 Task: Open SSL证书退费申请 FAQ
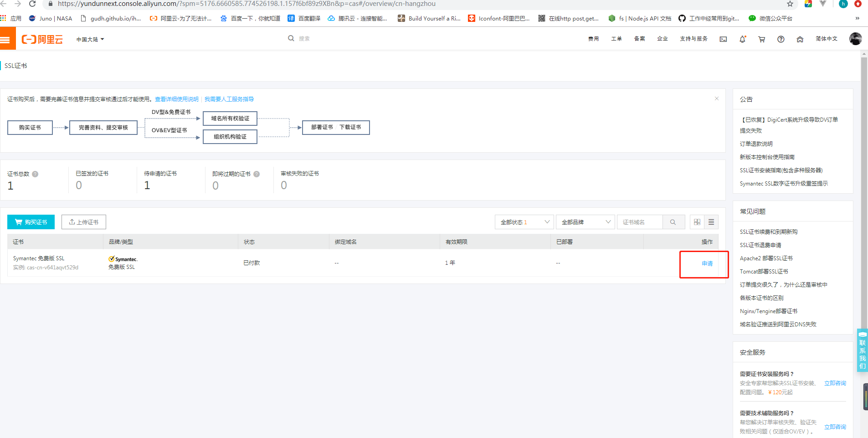point(760,245)
